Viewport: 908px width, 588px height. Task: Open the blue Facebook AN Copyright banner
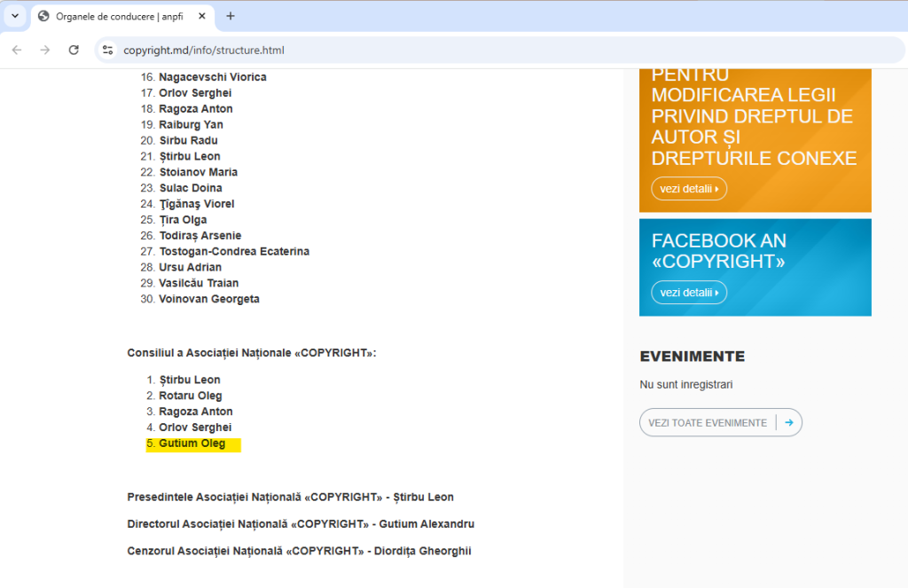point(755,253)
